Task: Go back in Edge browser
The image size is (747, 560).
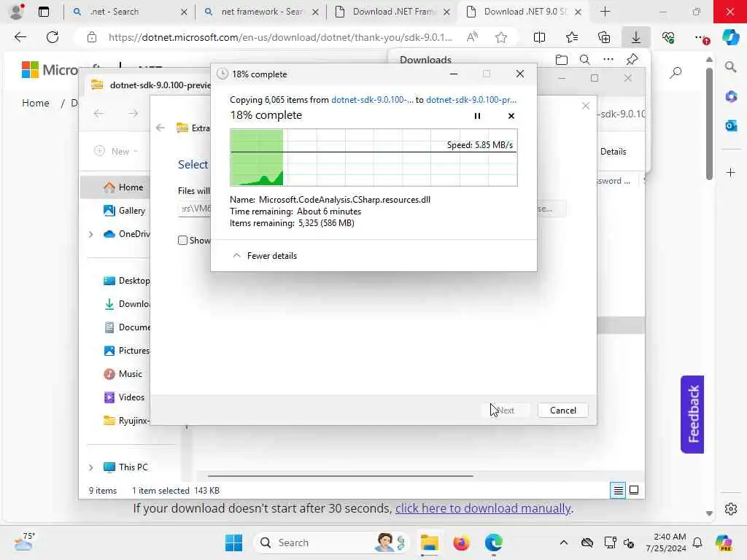Action: 20,37
